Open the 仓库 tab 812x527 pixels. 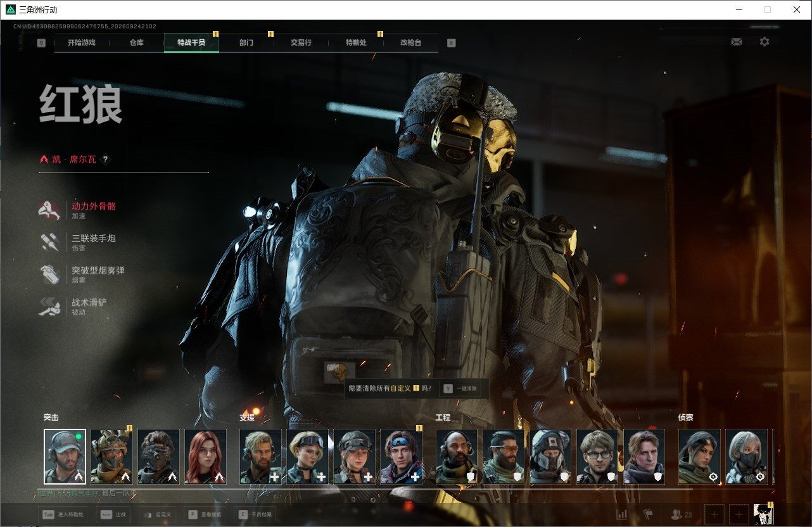click(136, 43)
